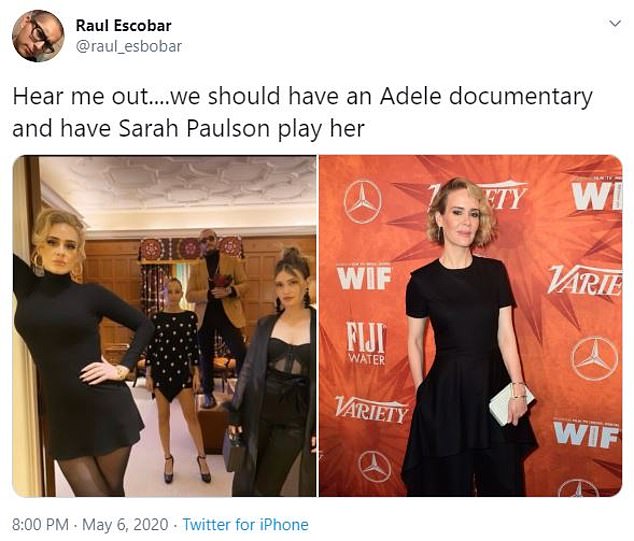Click the tweet text about Adele documentary
Viewport: 634px width, 541px height.
coord(302,112)
